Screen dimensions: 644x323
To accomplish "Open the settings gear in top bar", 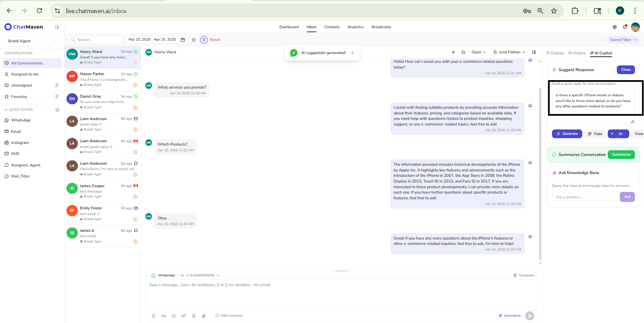I will [614, 27].
